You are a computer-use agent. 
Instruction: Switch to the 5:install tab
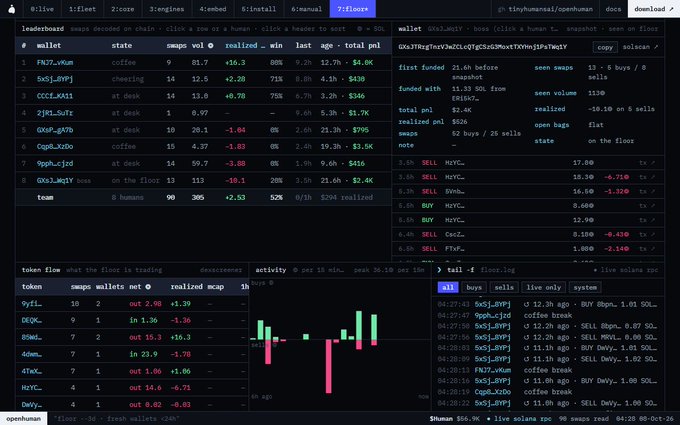258,9
